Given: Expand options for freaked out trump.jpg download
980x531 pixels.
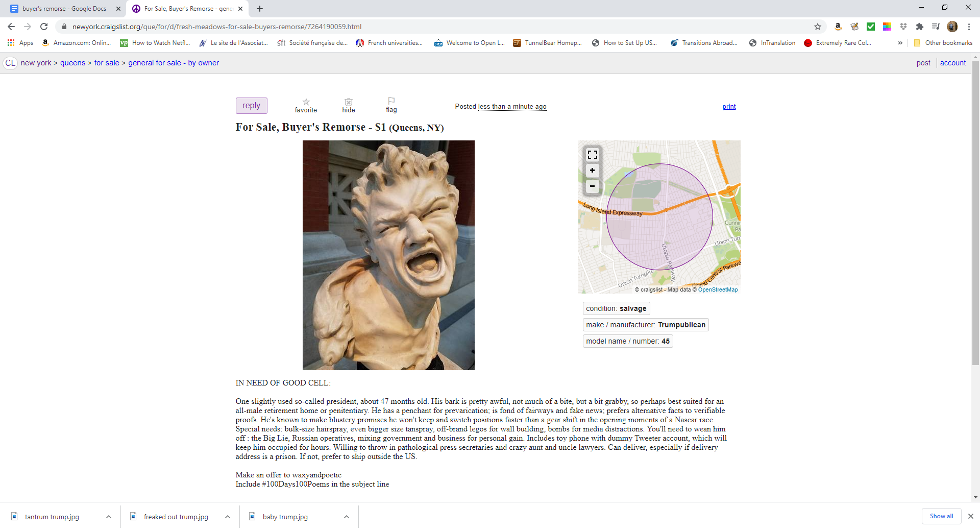Looking at the screenshot, I should coord(228,517).
